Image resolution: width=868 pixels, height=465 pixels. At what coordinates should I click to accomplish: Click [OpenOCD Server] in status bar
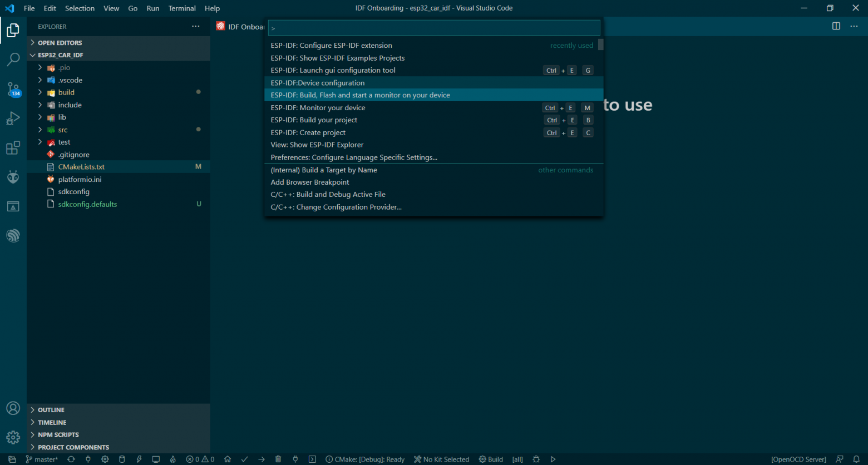tap(798, 459)
